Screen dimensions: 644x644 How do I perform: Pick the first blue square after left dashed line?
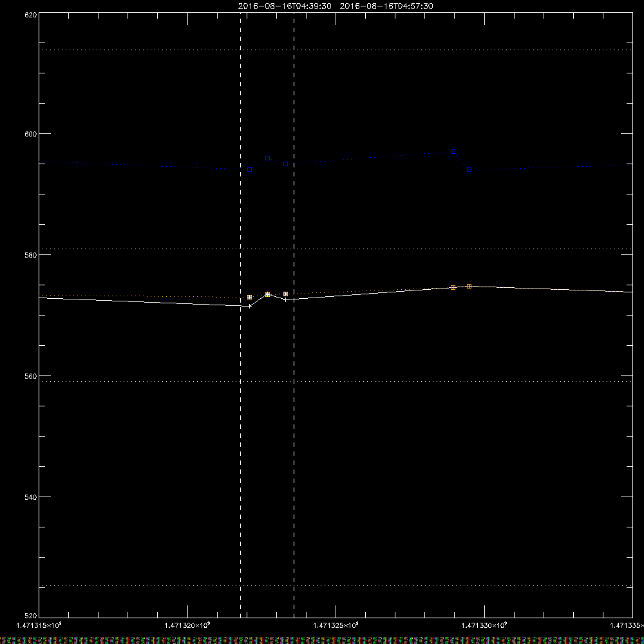[250, 170]
